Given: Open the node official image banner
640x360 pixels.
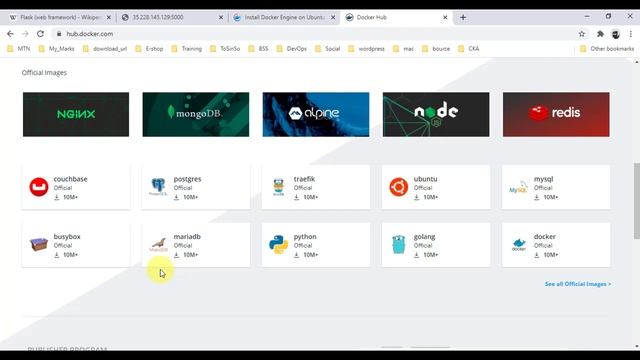Looking at the screenshot, I should pos(436,114).
